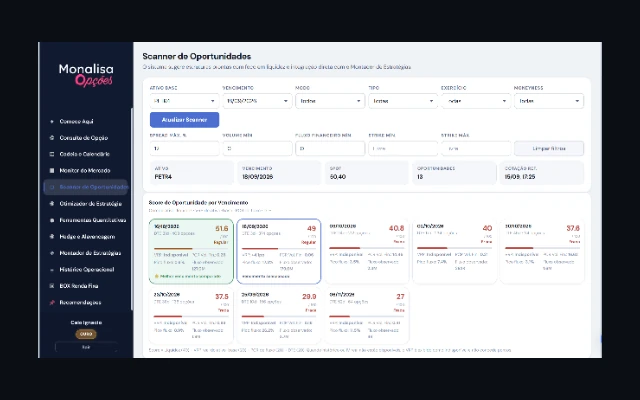Click the progress bar on 51.6 card
The height and width of the screenshot is (400, 640).
191,248
